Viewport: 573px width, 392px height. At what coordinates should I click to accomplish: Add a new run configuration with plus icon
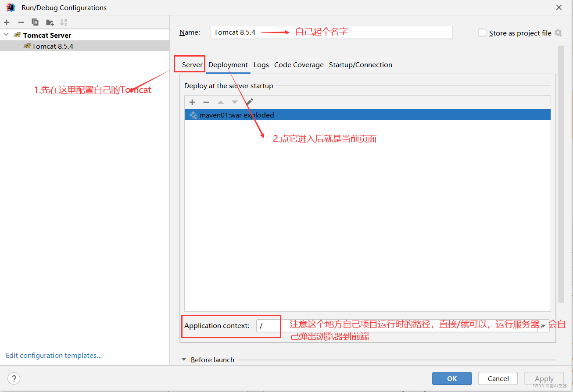[7, 22]
